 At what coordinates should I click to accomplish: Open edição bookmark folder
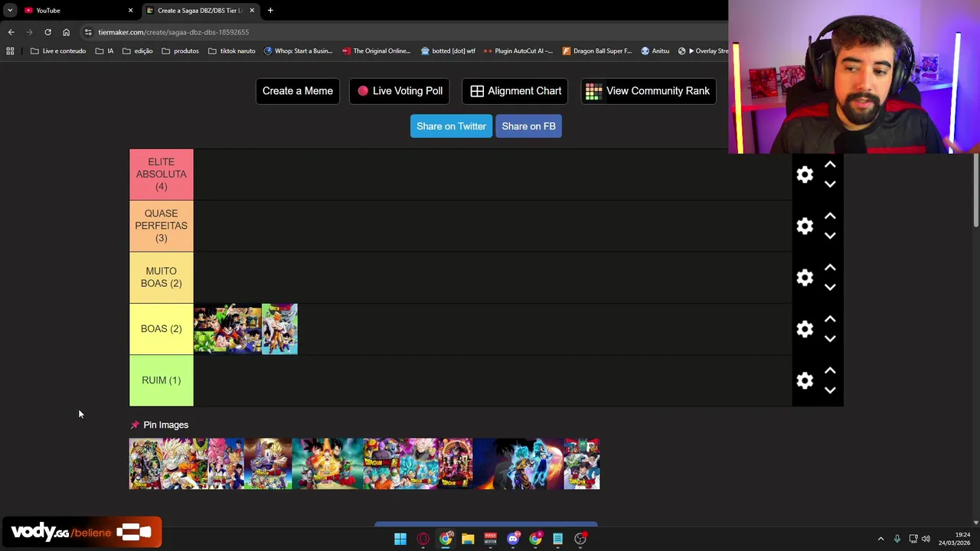coord(138,51)
